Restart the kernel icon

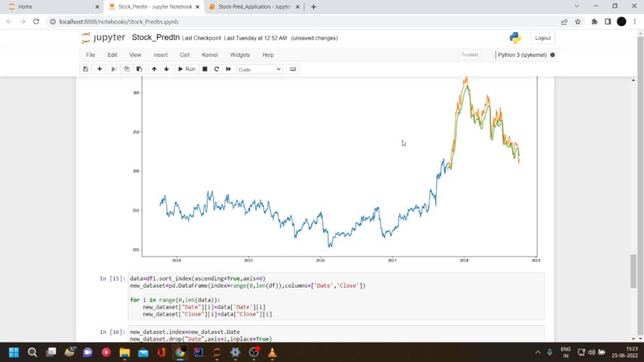217,69
